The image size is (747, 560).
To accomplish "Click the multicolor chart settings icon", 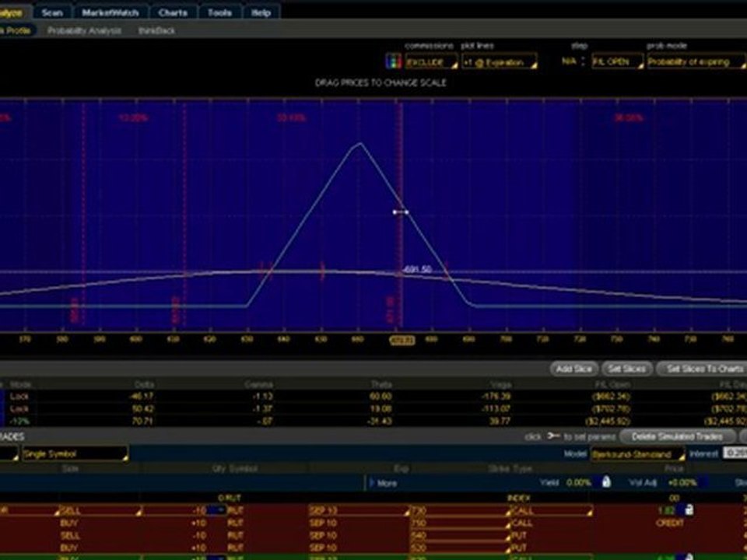I will [393, 61].
